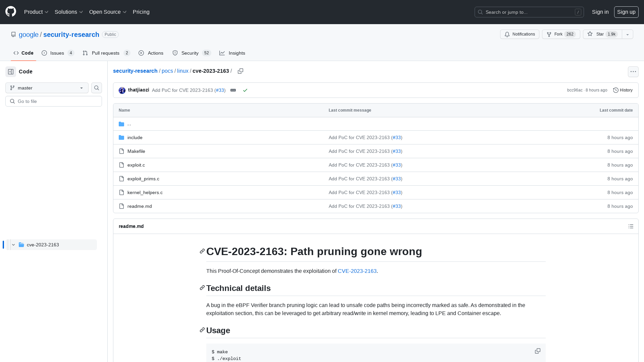The height and width of the screenshot is (362, 644).
Task: Collapse the cve-2023-2163 tree folder
Action: (13, 245)
